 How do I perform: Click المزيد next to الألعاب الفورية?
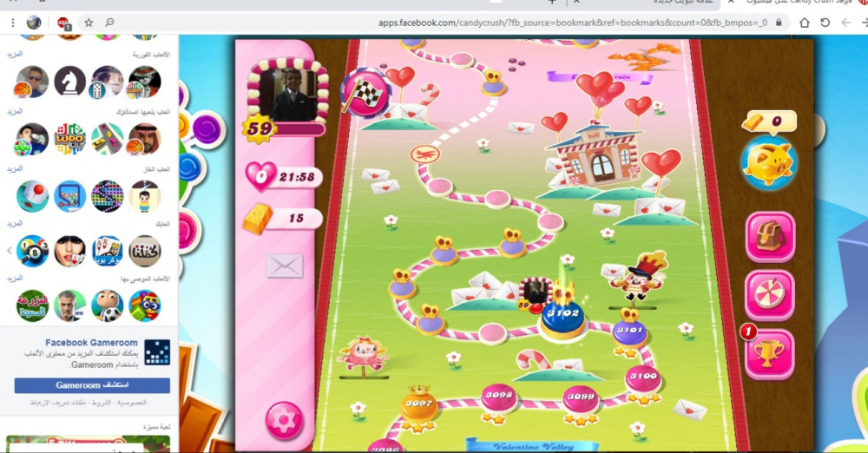(15, 55)
